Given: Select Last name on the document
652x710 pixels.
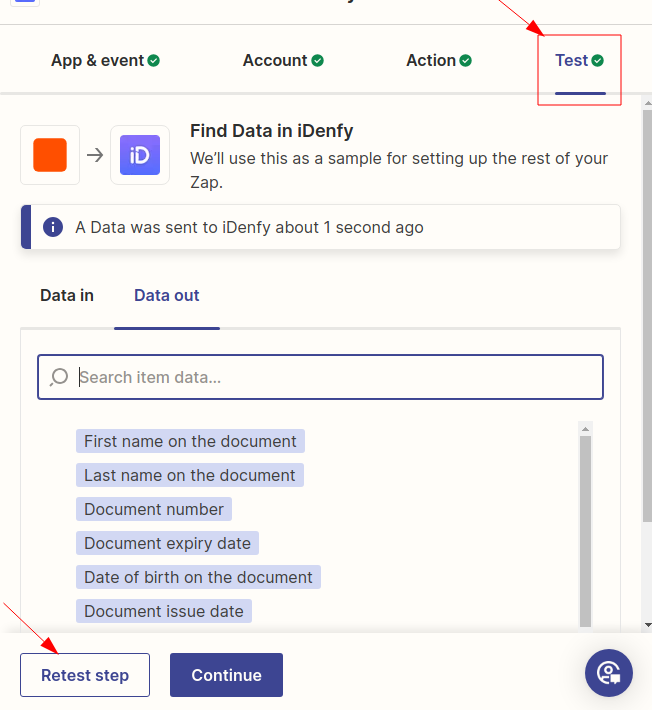Looking at the screenshot, I should tap(190, 475).
